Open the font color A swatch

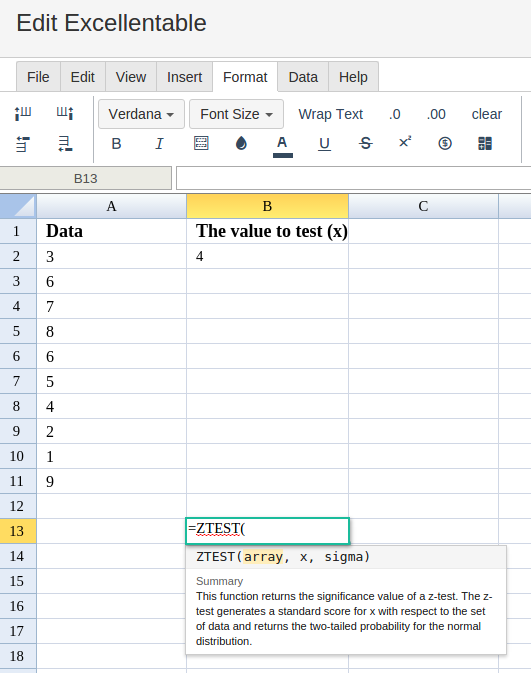click(282, 146)
